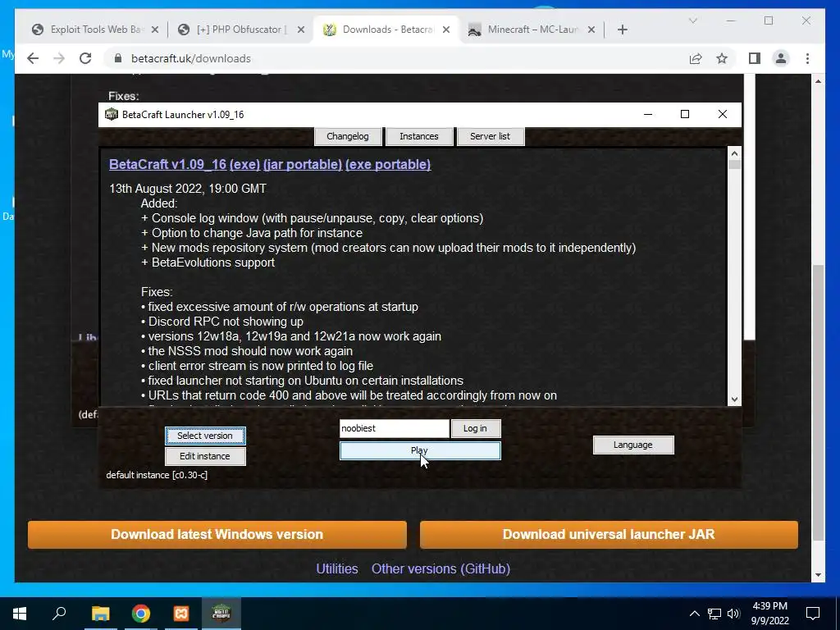
Task: Minimize the BetaCraft Launcher window
Action: click(x=648, y=114)
